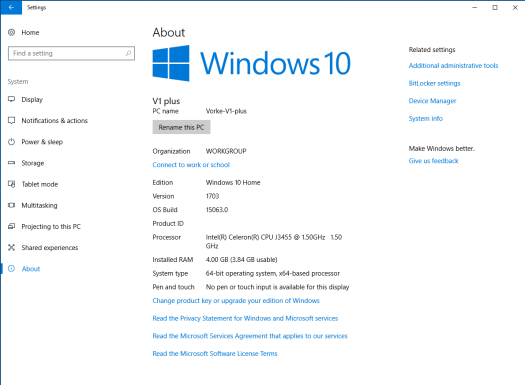Select Projecting to this PC
525x385 pixels.
pos(51,226)
